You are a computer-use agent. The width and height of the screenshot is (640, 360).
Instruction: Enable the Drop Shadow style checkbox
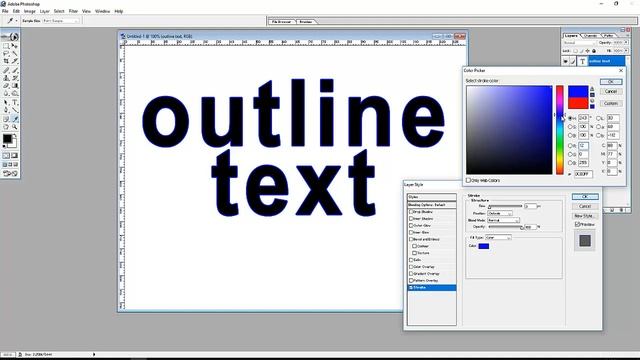click(x=411, y=212)
